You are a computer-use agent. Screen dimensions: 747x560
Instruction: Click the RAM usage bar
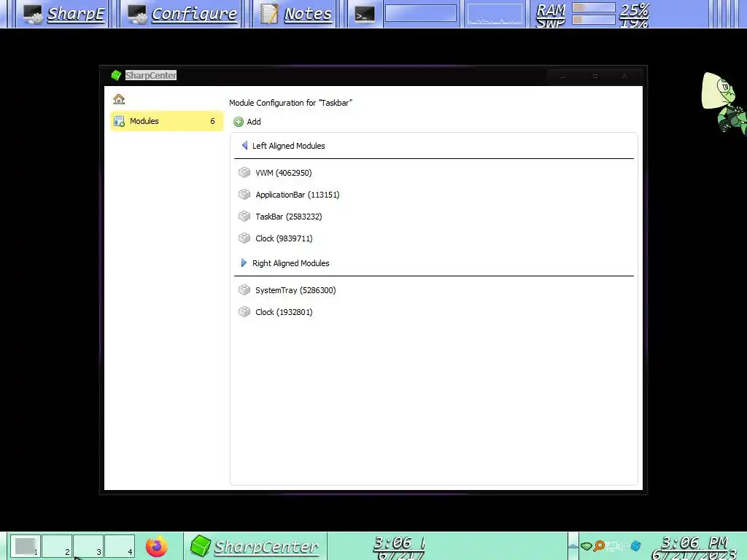(594, 7)
